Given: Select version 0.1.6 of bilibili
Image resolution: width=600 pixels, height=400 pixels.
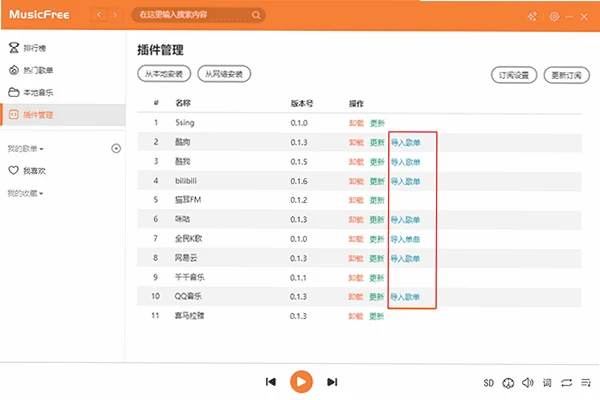Looking at the screenshot, I should 299,181.
